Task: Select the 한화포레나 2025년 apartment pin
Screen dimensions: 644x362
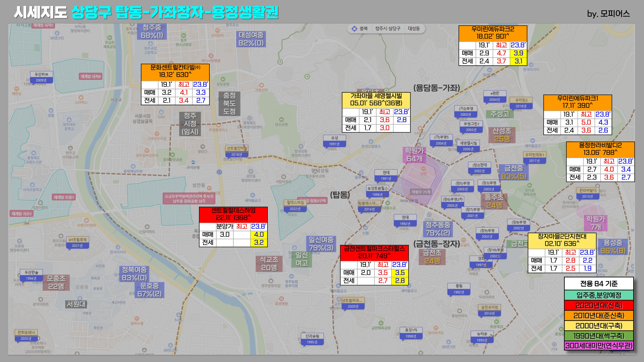Action: tap(26, 335)
